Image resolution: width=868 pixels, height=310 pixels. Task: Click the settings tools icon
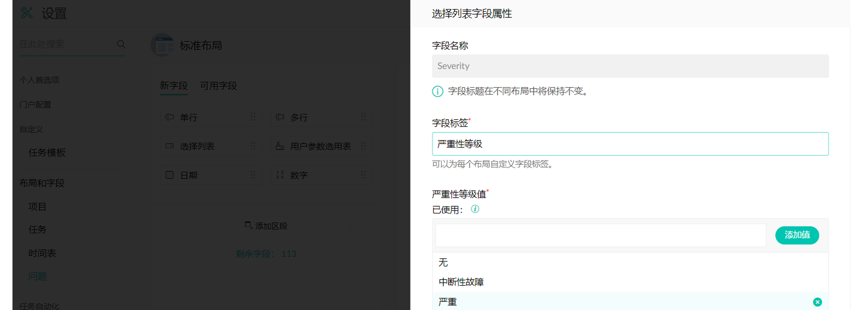pyautogui.click(x=27, y=13)
